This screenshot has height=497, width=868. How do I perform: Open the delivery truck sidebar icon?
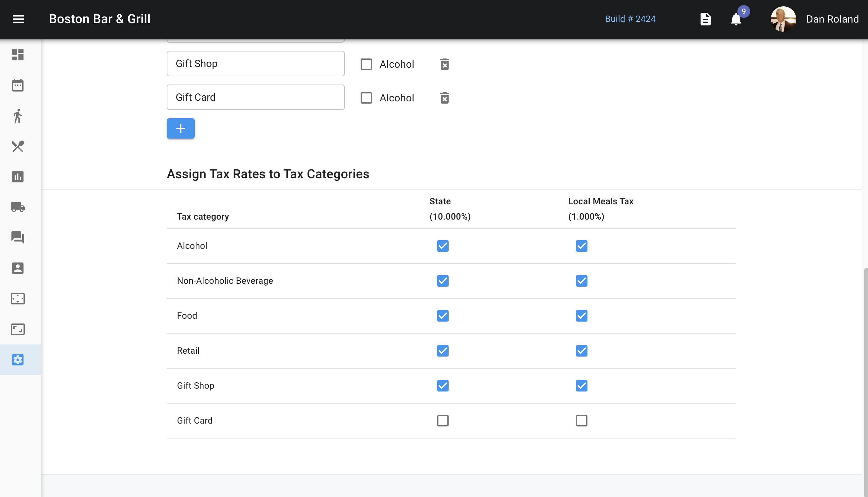point(18,207)
